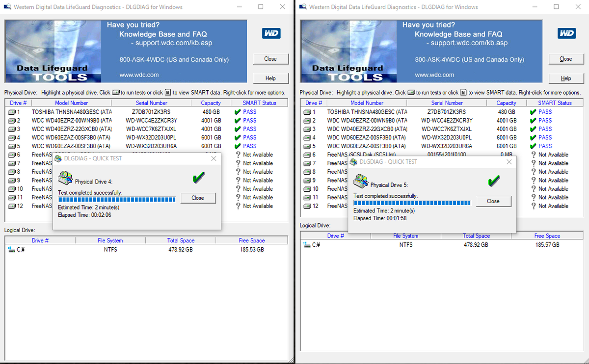Image resolution: width=589 pixels, height=364 pixels.
Task: Sort by Capacity column in left window
Action: tap(211, 103)
